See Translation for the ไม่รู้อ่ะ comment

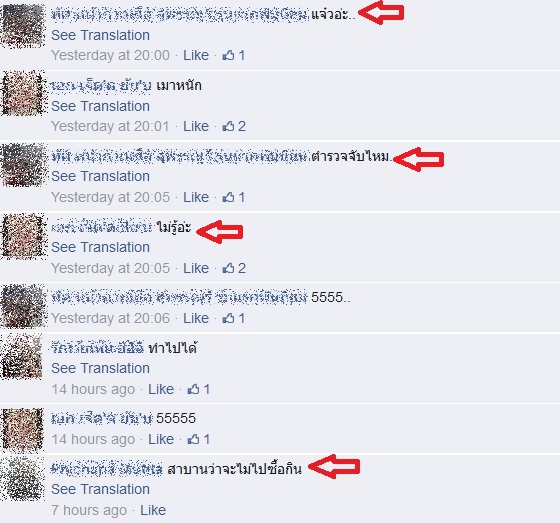coord(100,247)
